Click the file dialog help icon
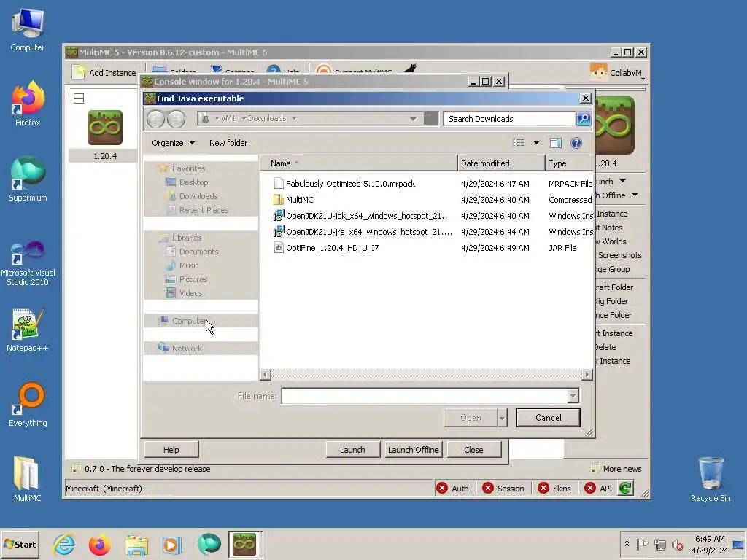Image resolution: width=747 pixels, height=560 pixels. coord(576,143)
